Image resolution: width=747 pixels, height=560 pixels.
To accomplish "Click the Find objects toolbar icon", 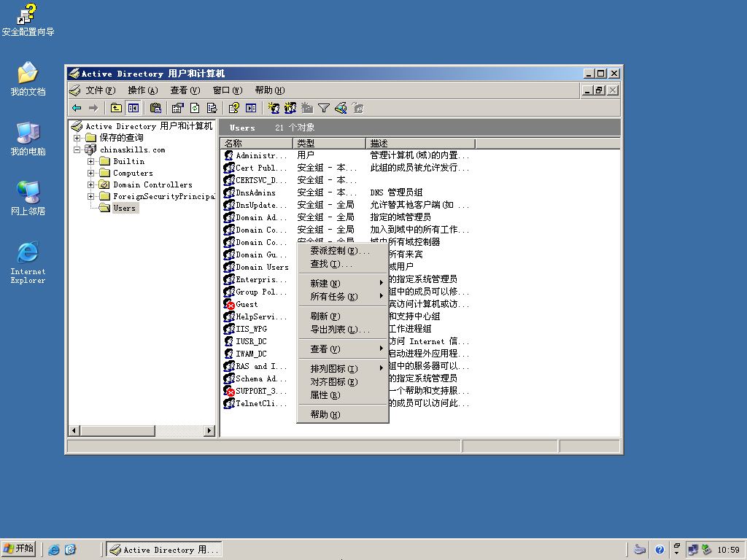I will tap(341, 108).
